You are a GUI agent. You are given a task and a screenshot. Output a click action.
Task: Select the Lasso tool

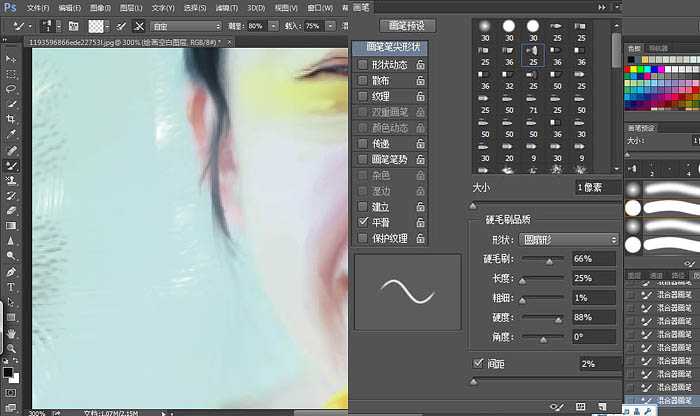click(11, 89)
